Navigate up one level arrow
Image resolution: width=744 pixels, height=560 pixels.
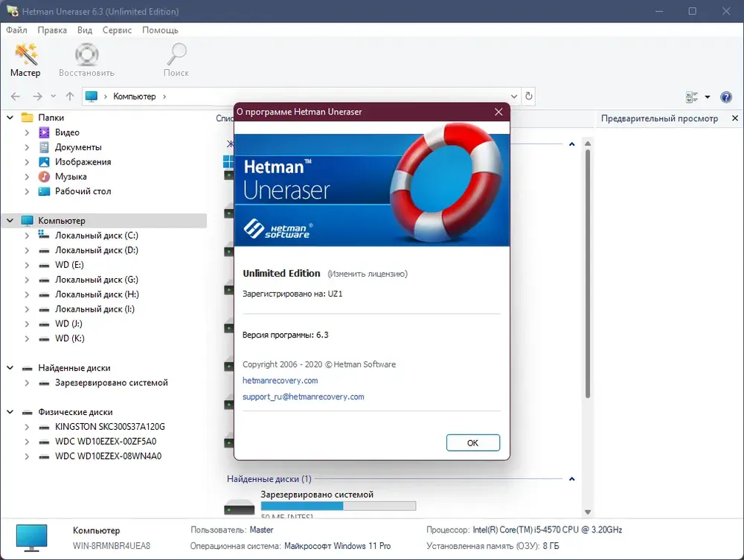[70, 96]
